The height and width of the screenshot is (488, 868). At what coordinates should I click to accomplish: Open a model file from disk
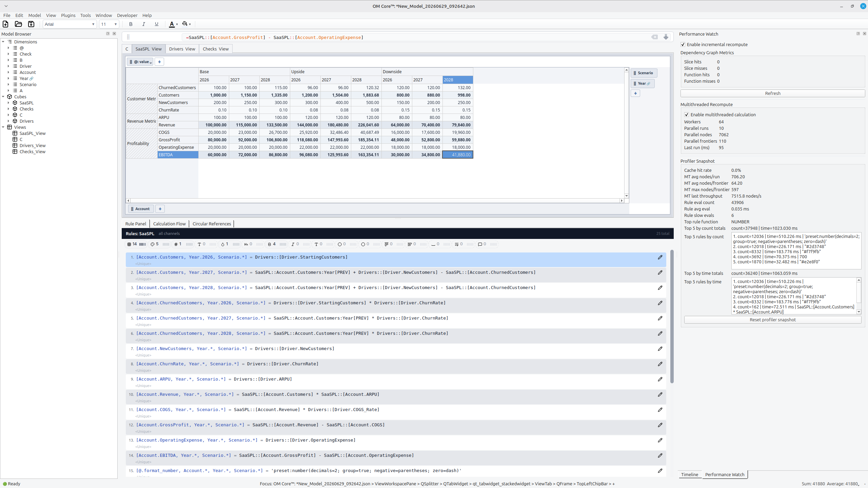[x=18, y=24]
